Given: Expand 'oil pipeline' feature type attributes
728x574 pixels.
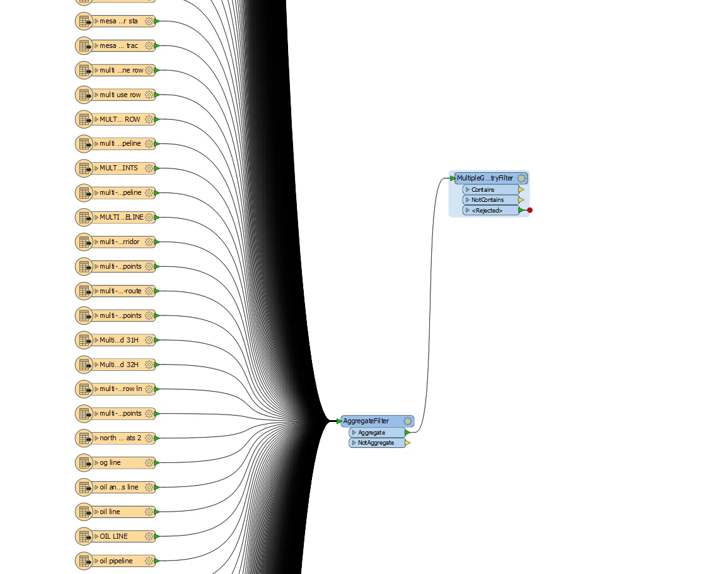Looking at the screenshot, I should coord(96,561).
